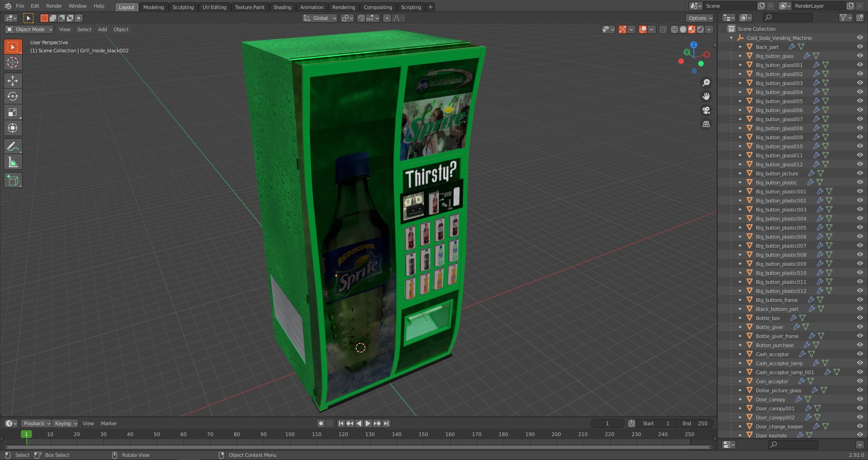
Task: Hide Back_part object in outliner
Action: coord(860,47)
